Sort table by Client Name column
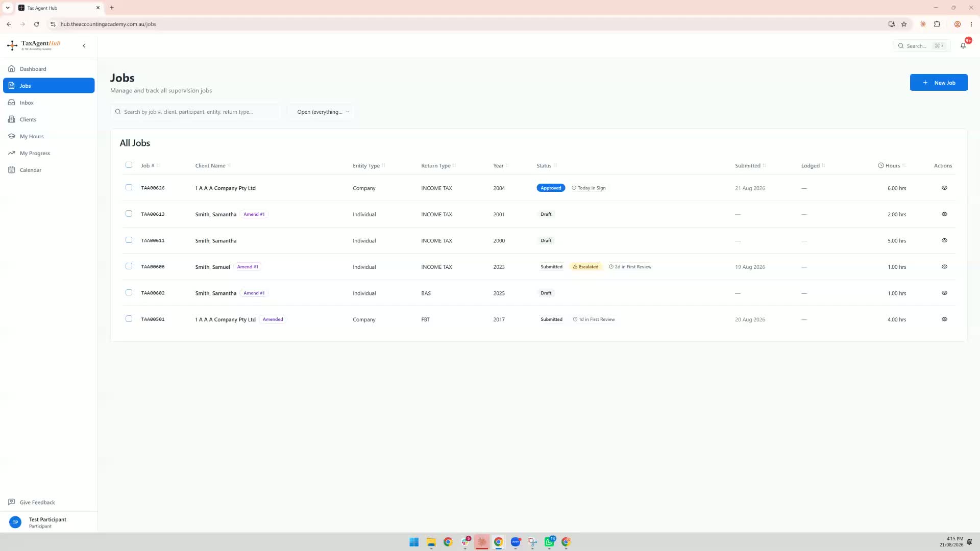980x551 pixels. [x=213, y=166]
